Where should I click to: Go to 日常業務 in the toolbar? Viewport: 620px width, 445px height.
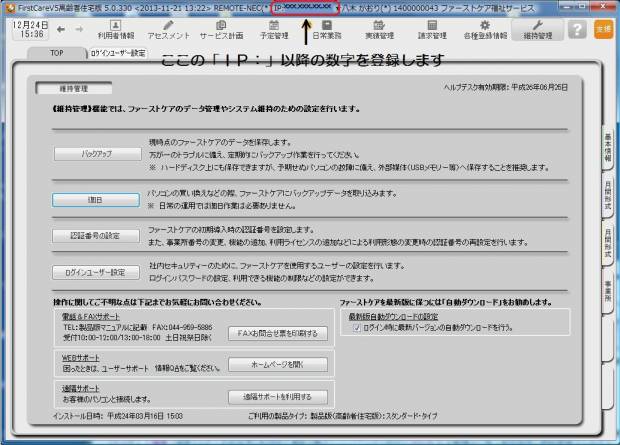326,29
